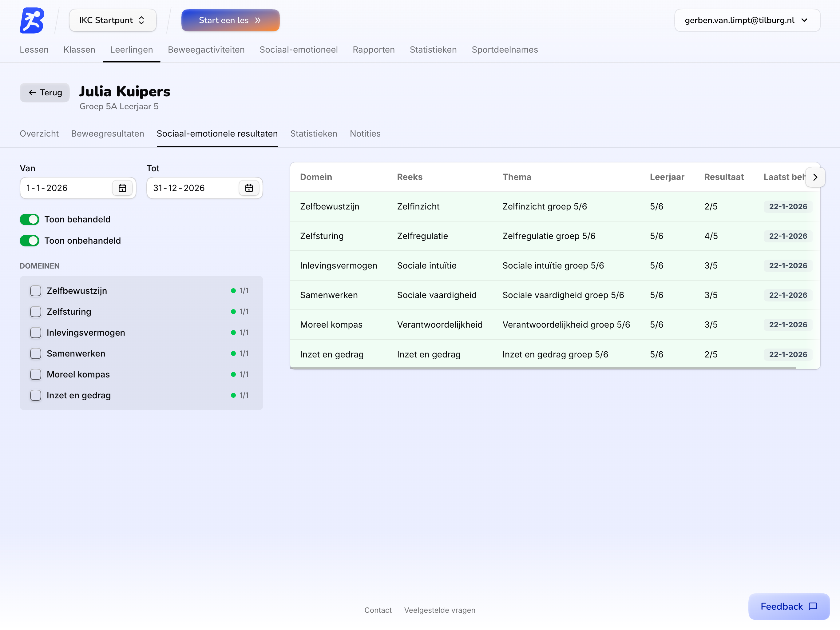Tick the Moreel kompas checkbox
This screenshot has height=630, width=840.
click(36, 375)
